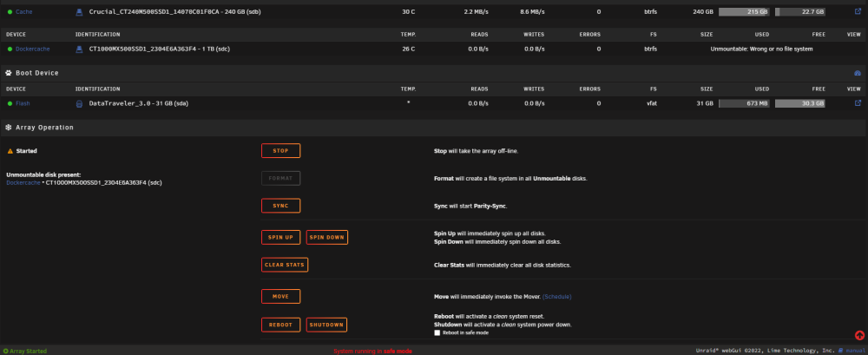Viewport: 868px width, 355px height.
Task: Click Dockercache temperature 26 C
Action: coord(409,49)
